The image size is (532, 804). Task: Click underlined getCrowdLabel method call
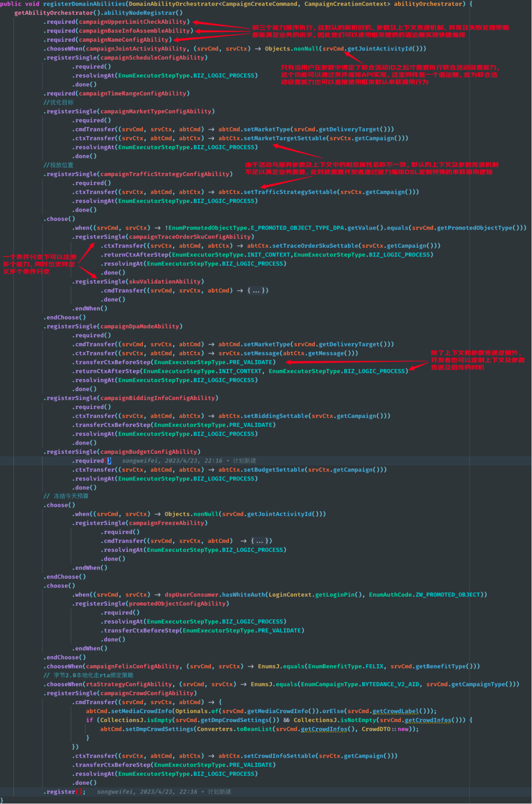(396, 711)
